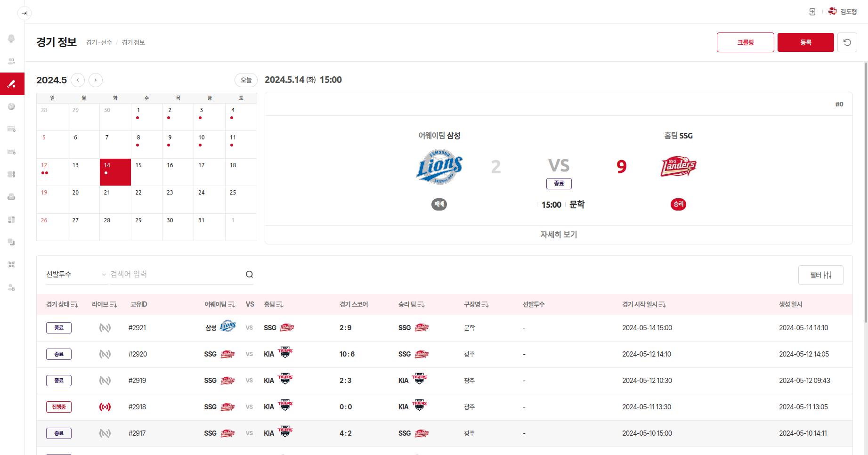Click 종료 status badge in row #2921
This screenshot has width=868, height=455.
[x=59, y=328]
